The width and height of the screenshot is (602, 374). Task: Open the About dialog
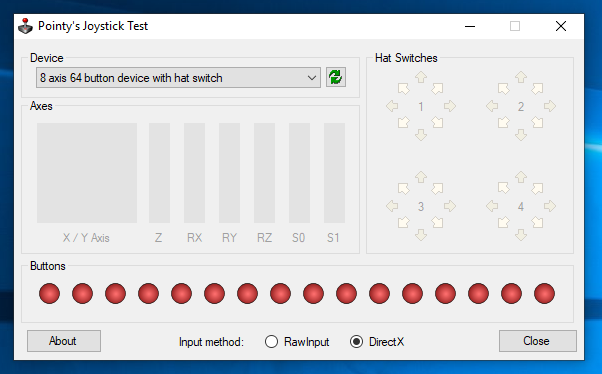[64, 341]
